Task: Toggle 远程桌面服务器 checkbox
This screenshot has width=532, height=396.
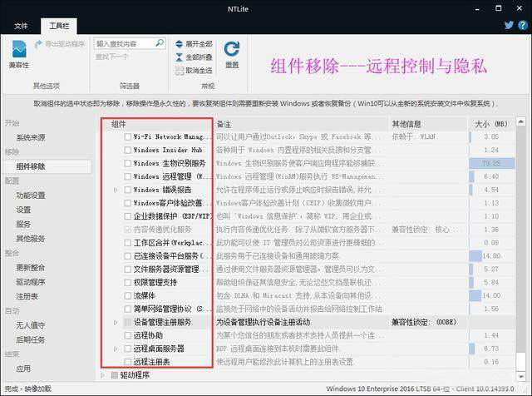Action: click(x=127, y=349)
